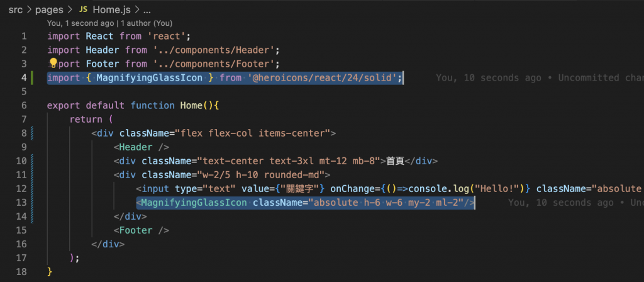
Task: Click the '首頁' text on line 10
Action: pos(395,161)
